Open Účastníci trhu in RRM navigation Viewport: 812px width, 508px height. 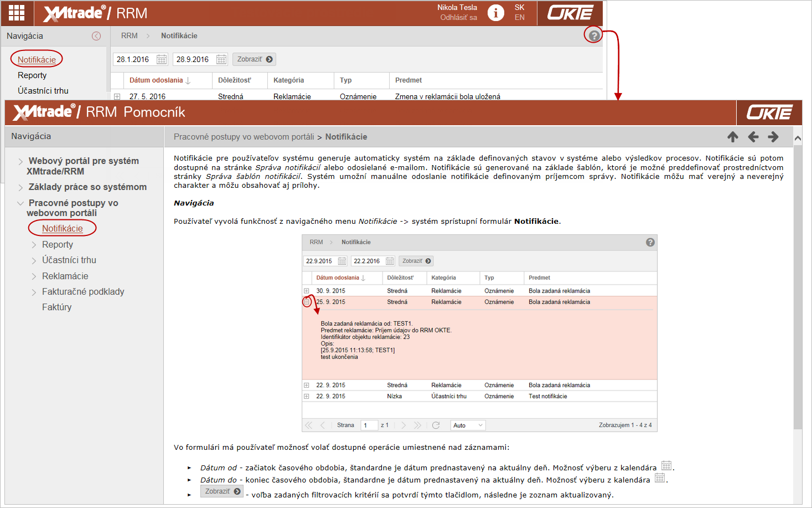[43, 91]
